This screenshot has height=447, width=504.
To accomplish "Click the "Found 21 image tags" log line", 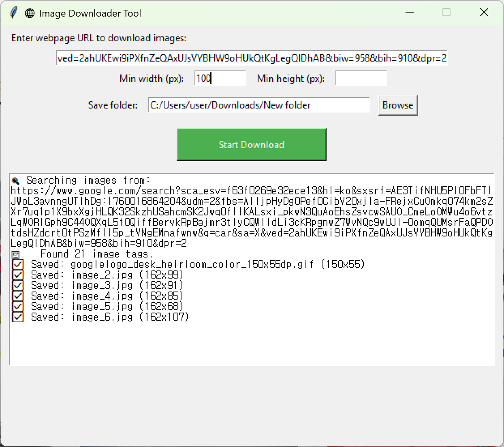I will [x=96, y=254].
